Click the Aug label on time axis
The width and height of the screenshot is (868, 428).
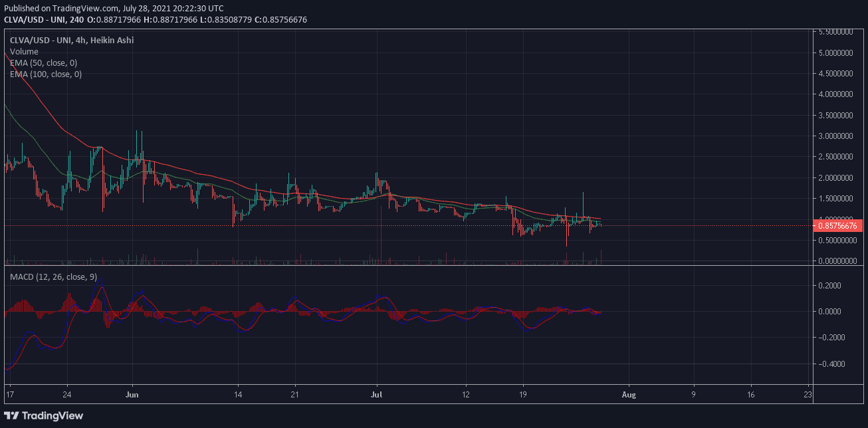629,393
